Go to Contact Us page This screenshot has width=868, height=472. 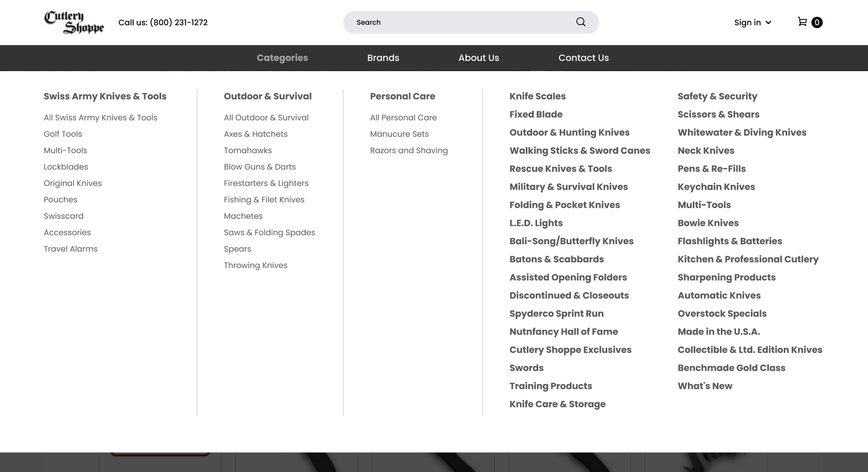(x=584, y=58)
